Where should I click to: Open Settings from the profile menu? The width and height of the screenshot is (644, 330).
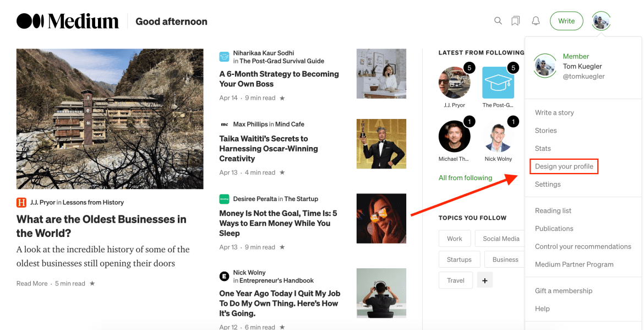pyautogui.click(x=548, y=184)
